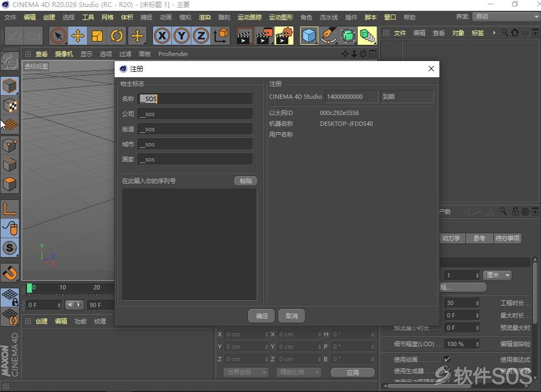Select the Scale tool
This screenshot has width=541, height=392.
(97, 36)
